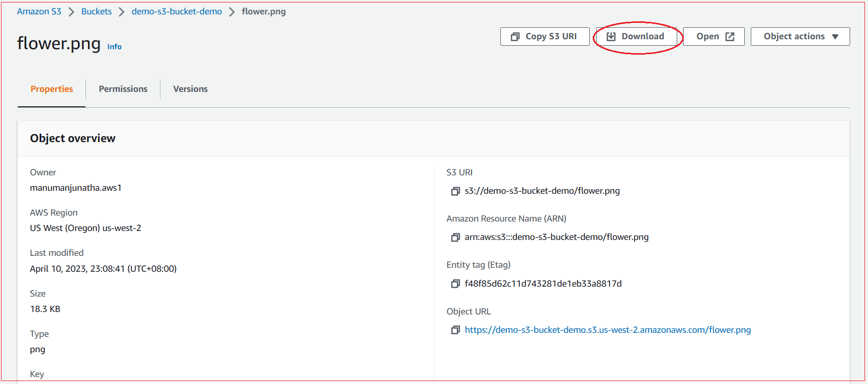
Task: Copy the S3 URI using its copy icon
Action: pos(455,191)
